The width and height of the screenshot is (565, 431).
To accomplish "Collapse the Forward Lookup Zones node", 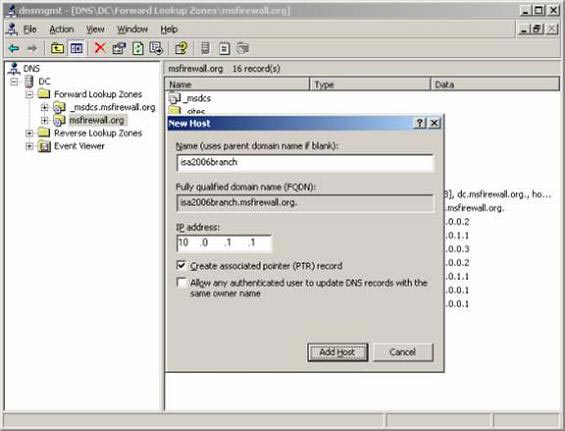I will (x=30, y=95).
